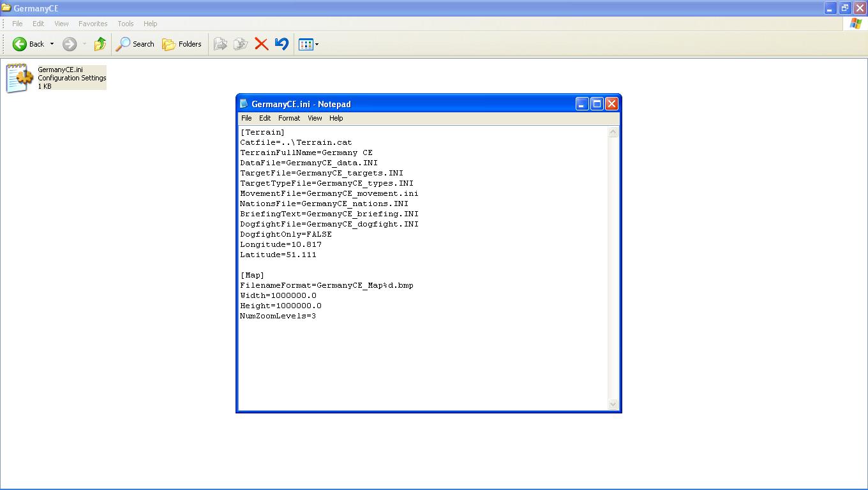Click the Windows flag logo in Explorer
Viewport: 868px width, 490px height.
click(x=855, y=24)
